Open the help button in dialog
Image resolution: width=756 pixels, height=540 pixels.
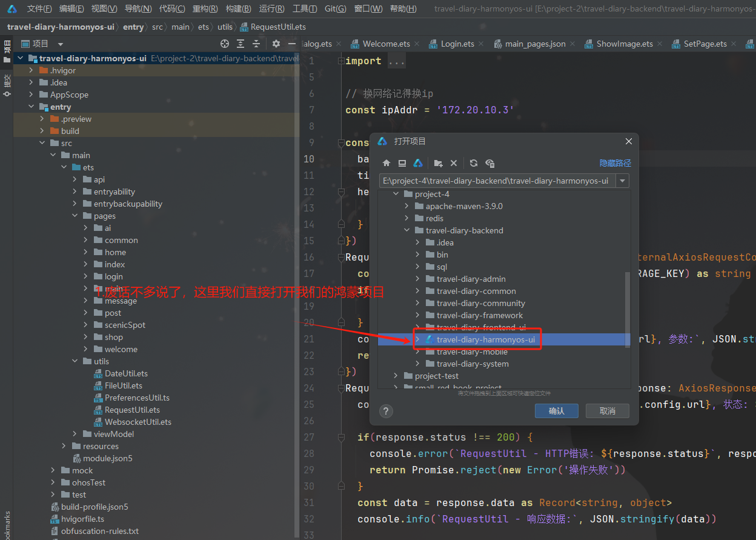coord(386,411)
